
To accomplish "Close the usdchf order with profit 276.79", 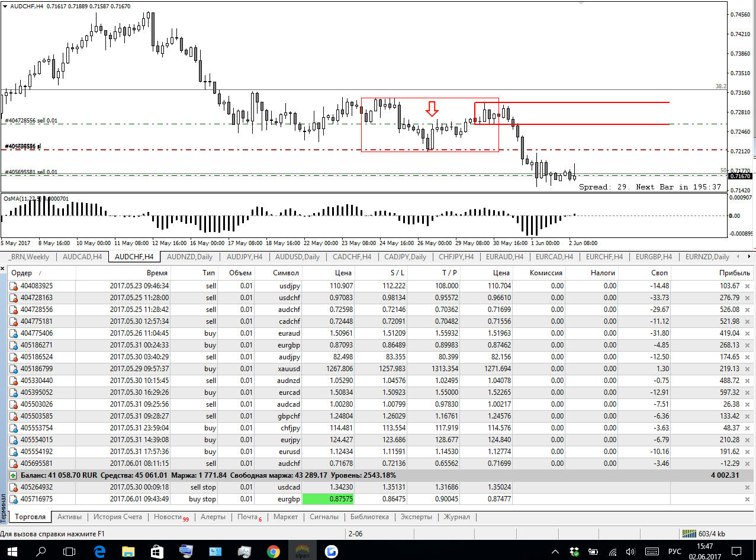I will click(748, 298).
